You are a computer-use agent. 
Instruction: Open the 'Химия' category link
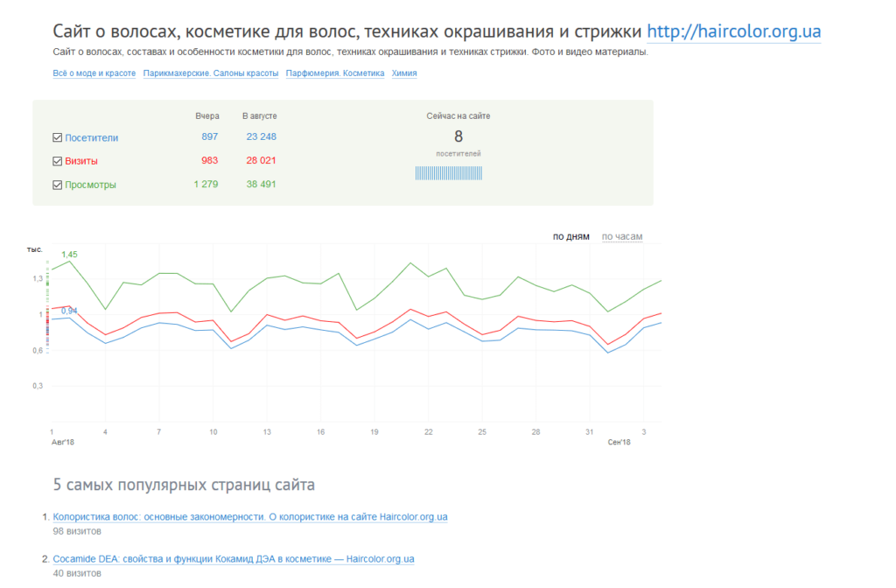click(x=404, y=73)
